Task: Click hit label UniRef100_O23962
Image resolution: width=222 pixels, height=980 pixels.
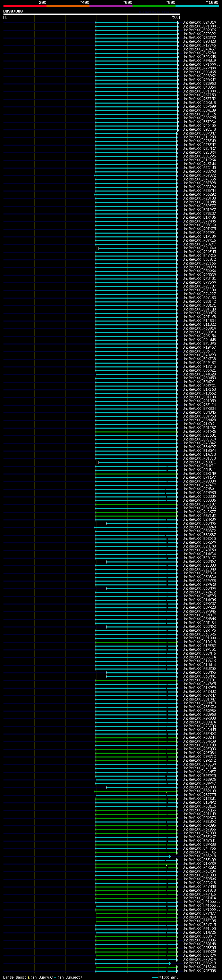Action: (199, 76)
